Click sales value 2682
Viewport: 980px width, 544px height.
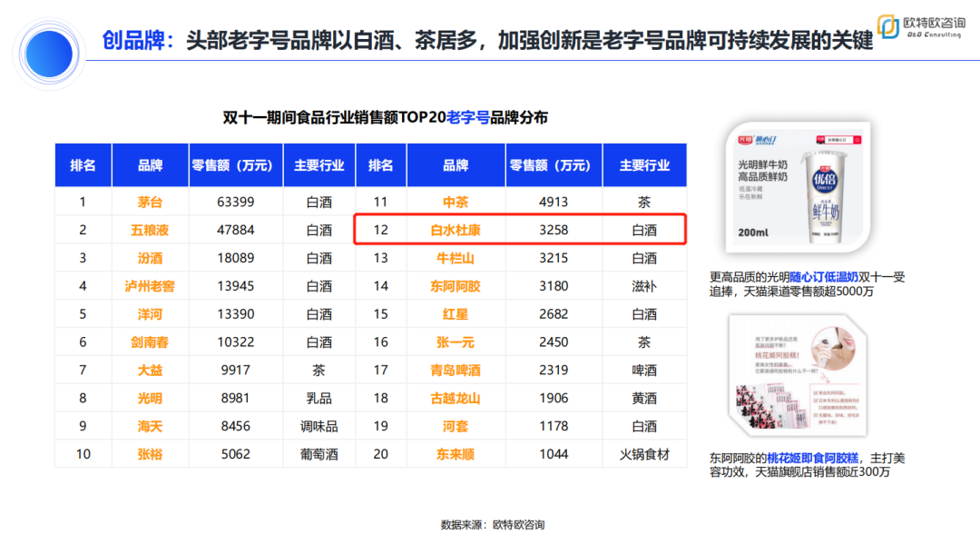pyautogui.click(x=554, y=314)
